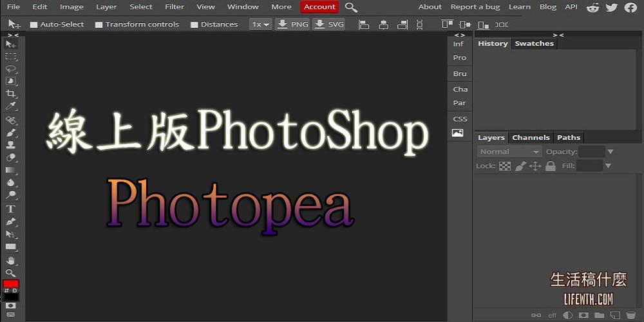Open the Filter menu
Viewport: 644px width, 322px height.
click(x=174, y=7)
